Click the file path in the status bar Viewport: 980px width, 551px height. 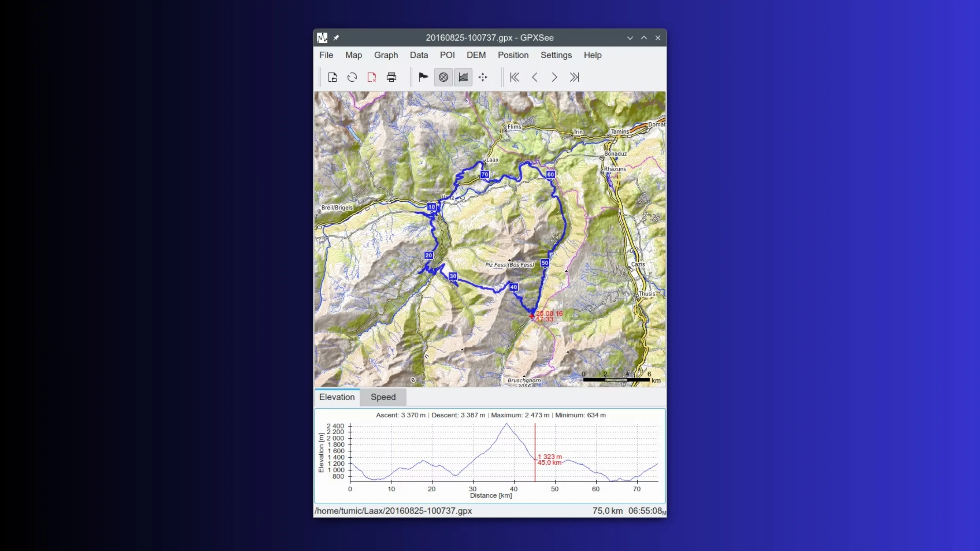pyautogui.click(x=393, y=511)
